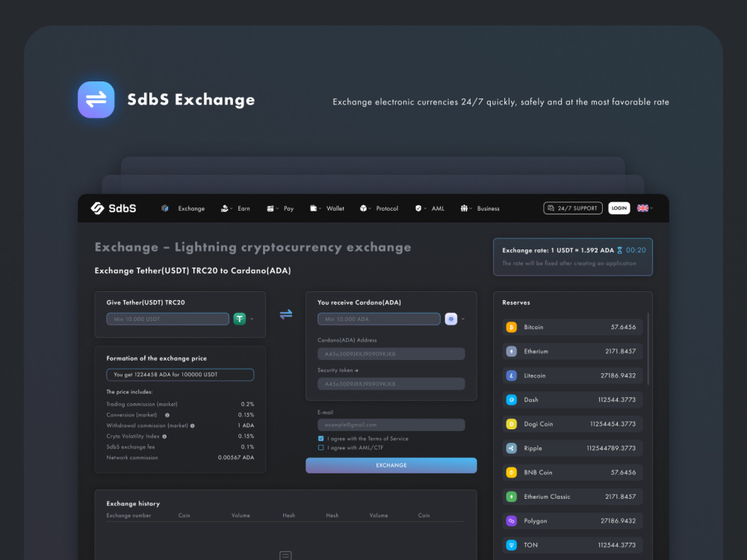Open the Wallet menu item
The width and height of the screenshot is (747, 560).
tap(335, 208)
